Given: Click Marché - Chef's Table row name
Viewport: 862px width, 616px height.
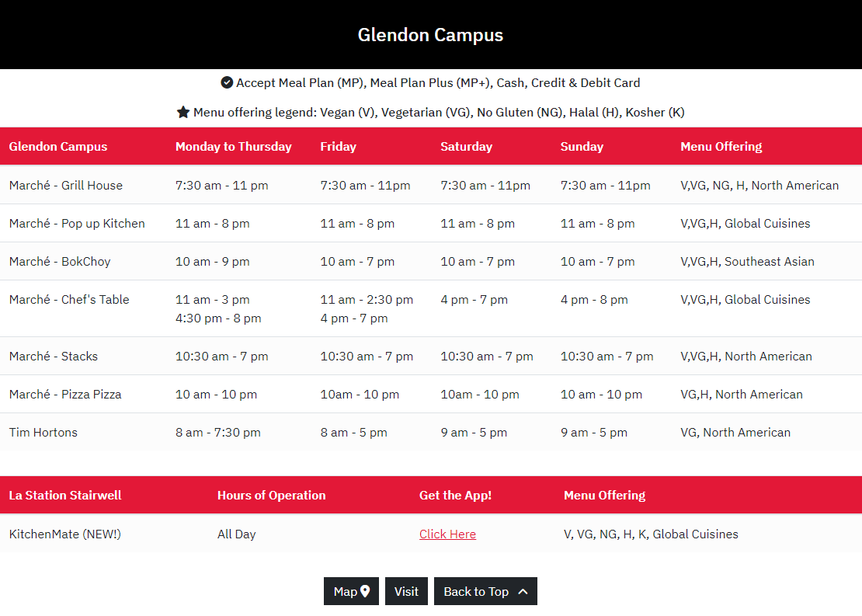Looking at the screenshot, I should pyautogui.click(x=69, y=299).
